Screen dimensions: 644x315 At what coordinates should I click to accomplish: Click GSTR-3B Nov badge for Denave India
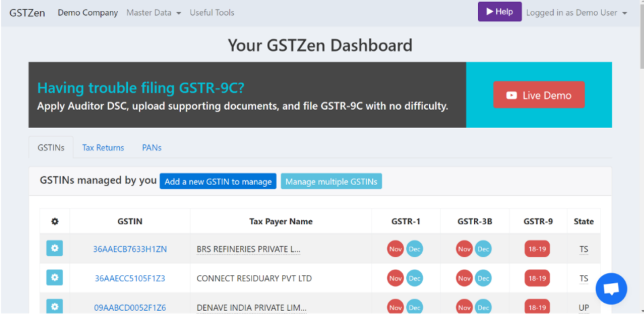[x=464, y=307]
